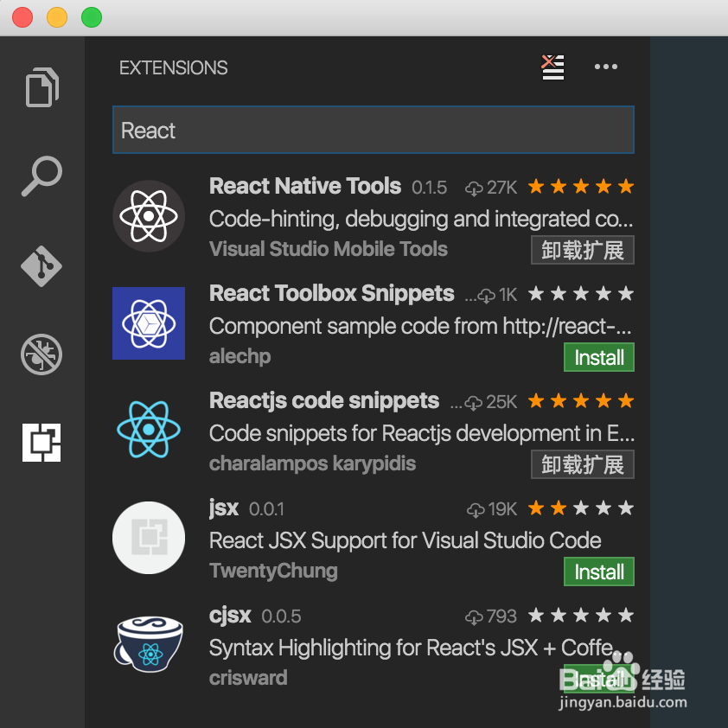Click the cjsx star rating

pyautogui.click(x=581, y=616)
